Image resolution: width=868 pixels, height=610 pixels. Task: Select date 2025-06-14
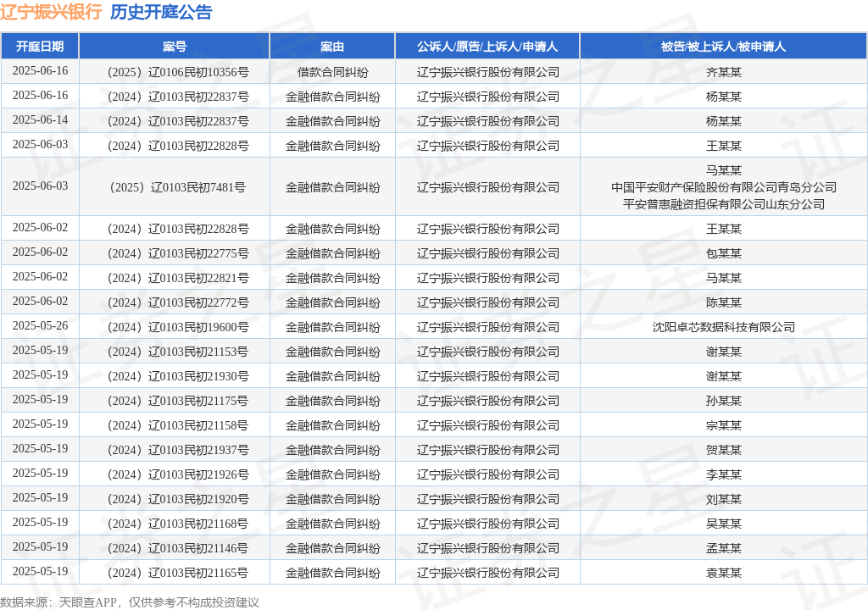pos(40,120)
